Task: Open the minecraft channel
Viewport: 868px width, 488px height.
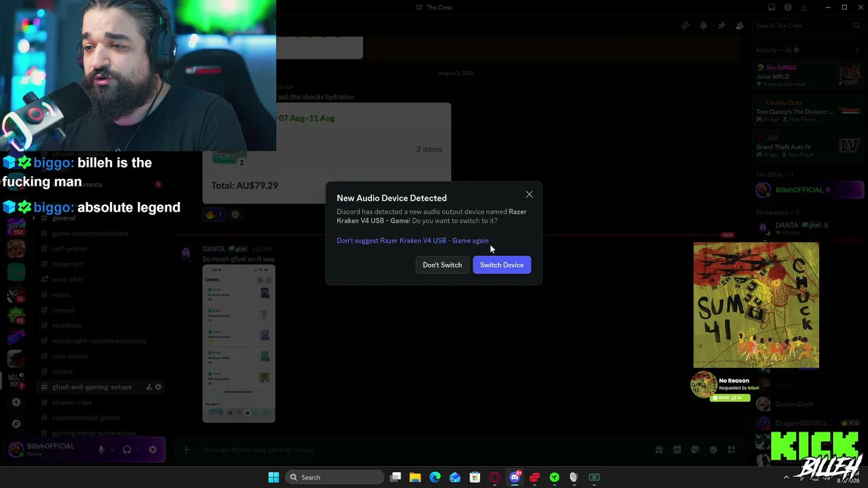Action: click(x=67, y=264)
